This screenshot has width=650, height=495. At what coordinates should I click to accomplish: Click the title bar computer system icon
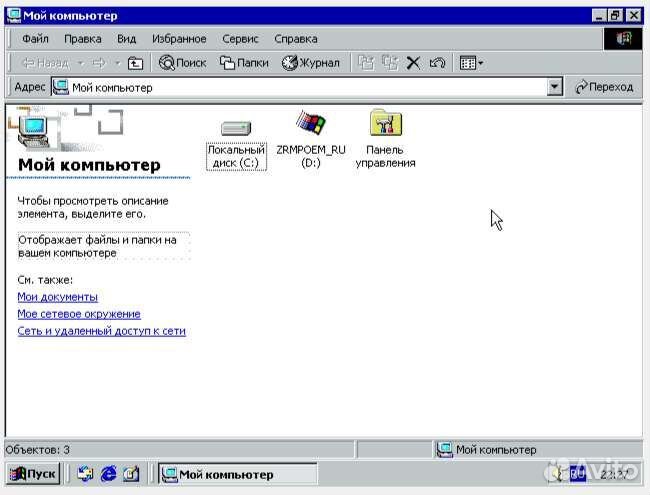click(14, 16)
